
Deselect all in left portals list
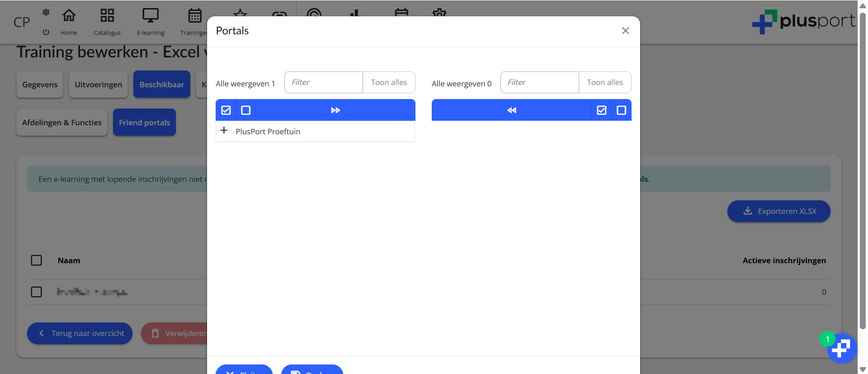click(x=246, y=110)
